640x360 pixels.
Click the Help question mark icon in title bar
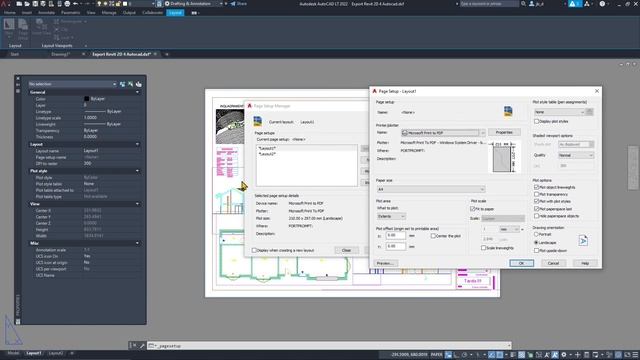tap(602, 4)
